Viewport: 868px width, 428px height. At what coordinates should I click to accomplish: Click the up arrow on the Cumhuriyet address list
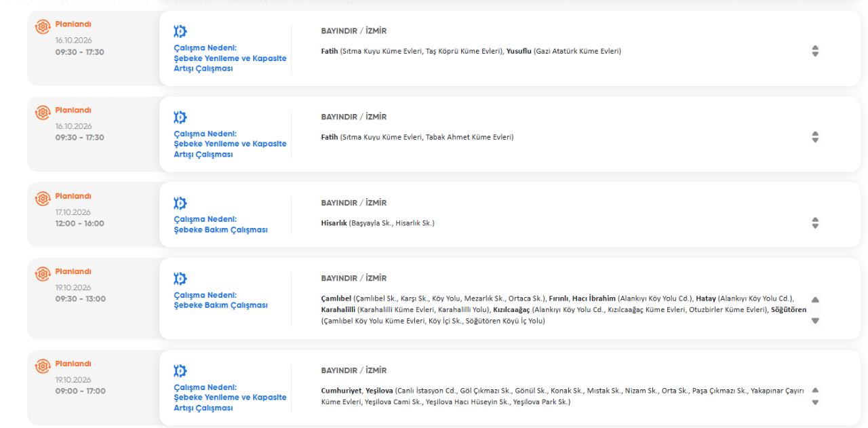coord(815,390)
